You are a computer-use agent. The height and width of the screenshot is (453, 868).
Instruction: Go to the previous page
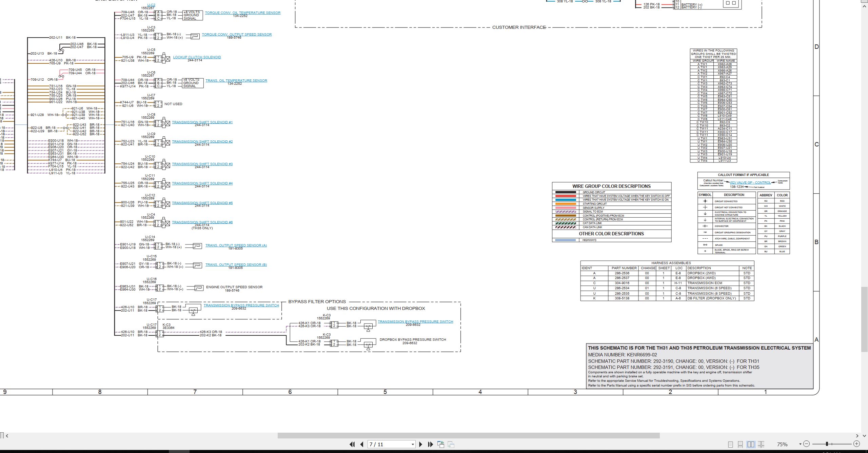[x=362, y=444]
